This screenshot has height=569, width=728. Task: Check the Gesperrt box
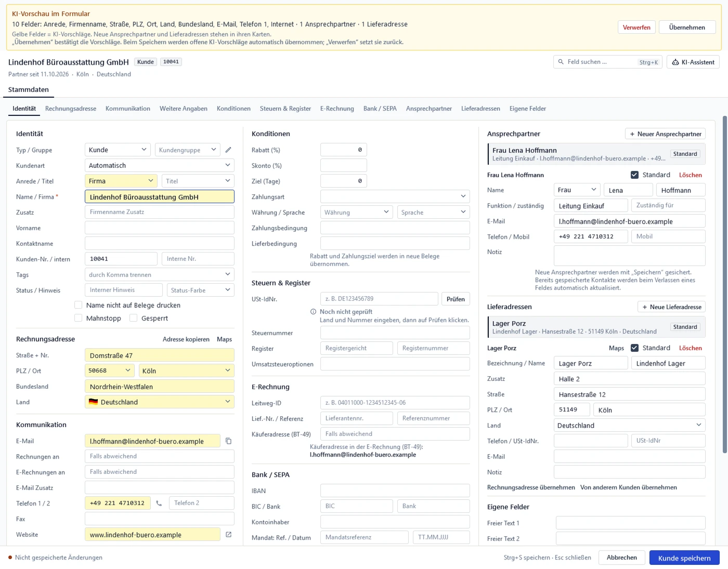(134, 318)
